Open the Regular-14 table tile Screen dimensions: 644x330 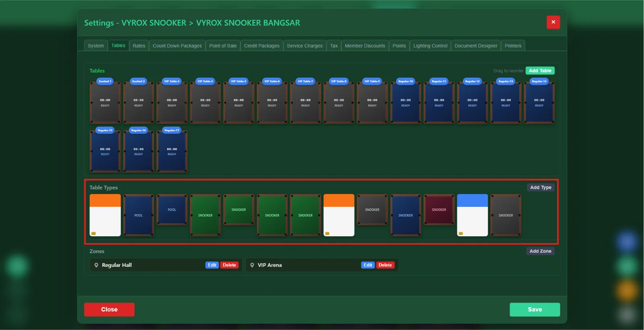click(539, 102)
